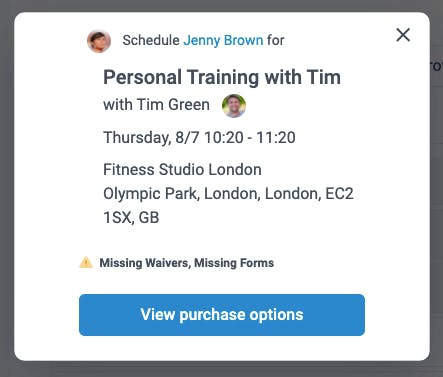Click the View purchase options button
This screenshot has width=443, height=377.
222,315
